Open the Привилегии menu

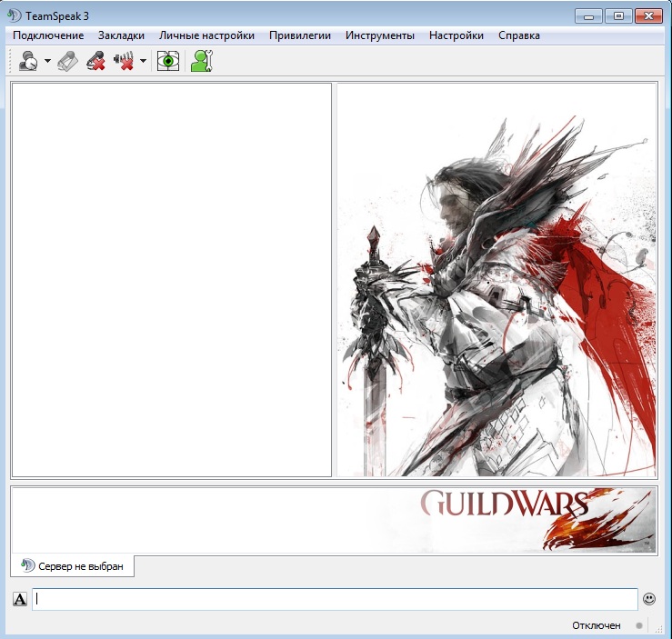coord(300,35)
